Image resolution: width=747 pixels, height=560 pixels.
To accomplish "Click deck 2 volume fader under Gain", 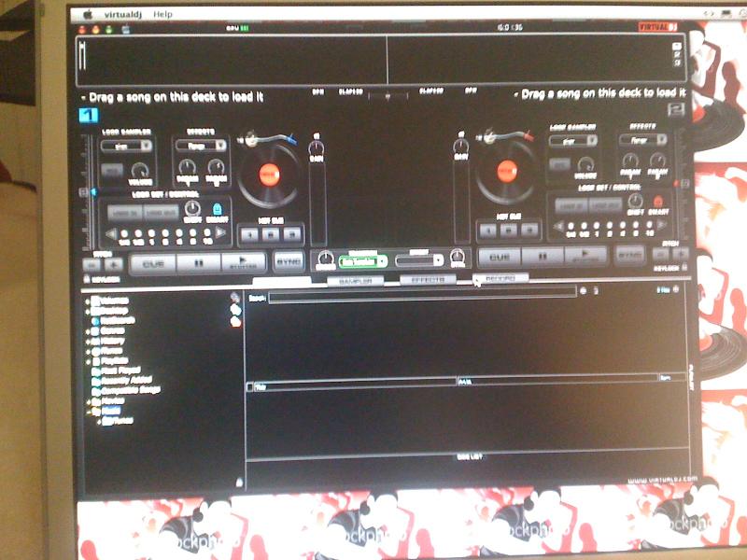I will pyautogui.click(x=461, y=202).
